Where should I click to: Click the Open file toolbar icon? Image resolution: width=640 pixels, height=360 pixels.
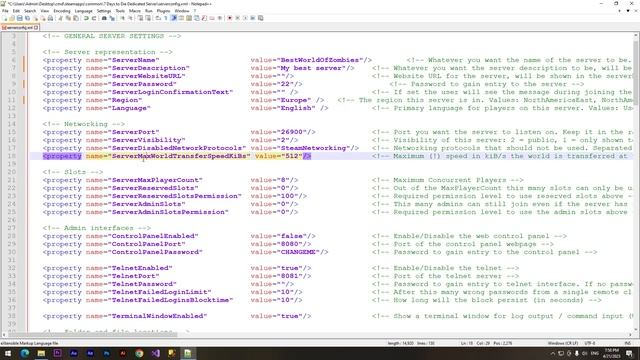tap(12, 18)
